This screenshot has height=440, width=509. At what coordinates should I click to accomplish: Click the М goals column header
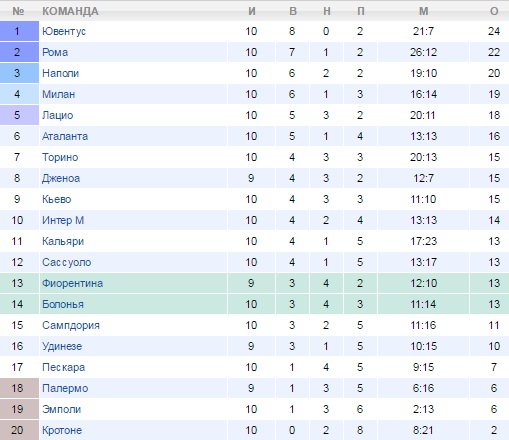(423, 11)
